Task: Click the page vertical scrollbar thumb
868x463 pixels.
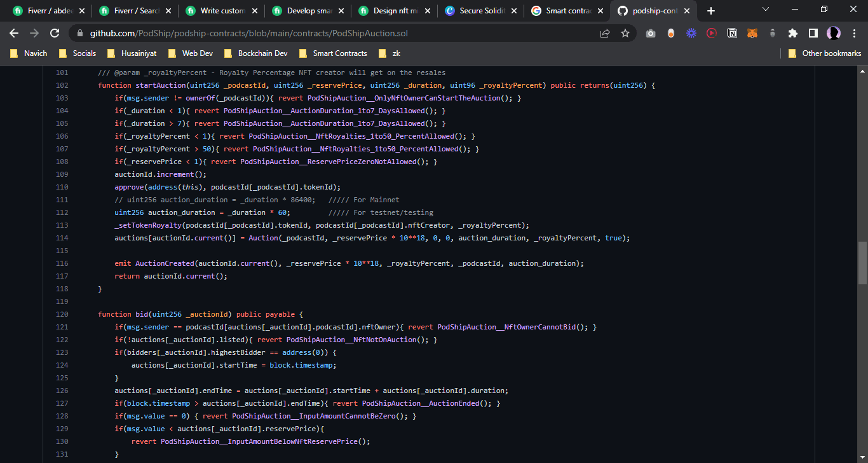Action: click(x=862, y=262)
